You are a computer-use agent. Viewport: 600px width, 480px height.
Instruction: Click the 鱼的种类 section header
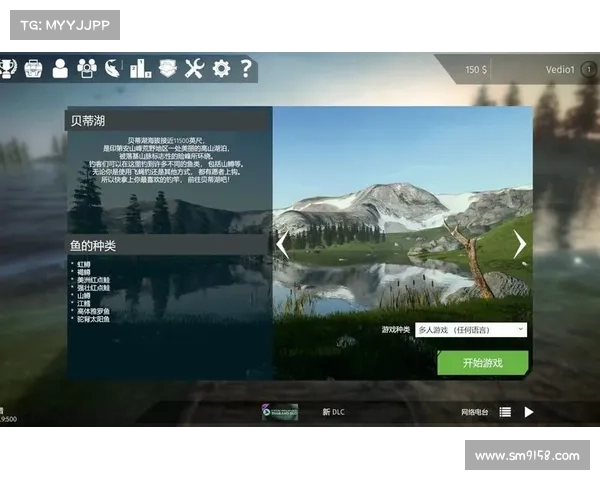click(x=93, y=246)
